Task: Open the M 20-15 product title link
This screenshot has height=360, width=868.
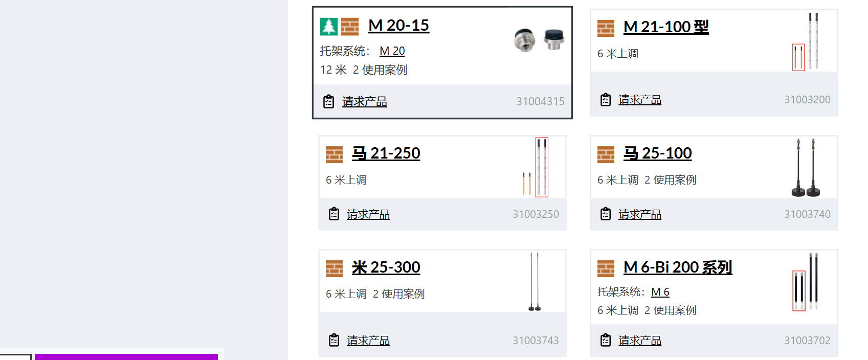Action: coord(398,26)
